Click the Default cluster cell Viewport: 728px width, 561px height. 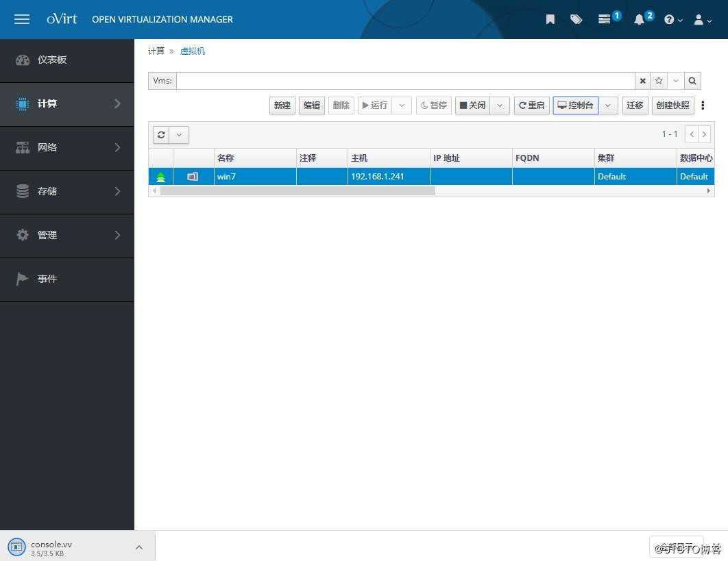(611, 177)
